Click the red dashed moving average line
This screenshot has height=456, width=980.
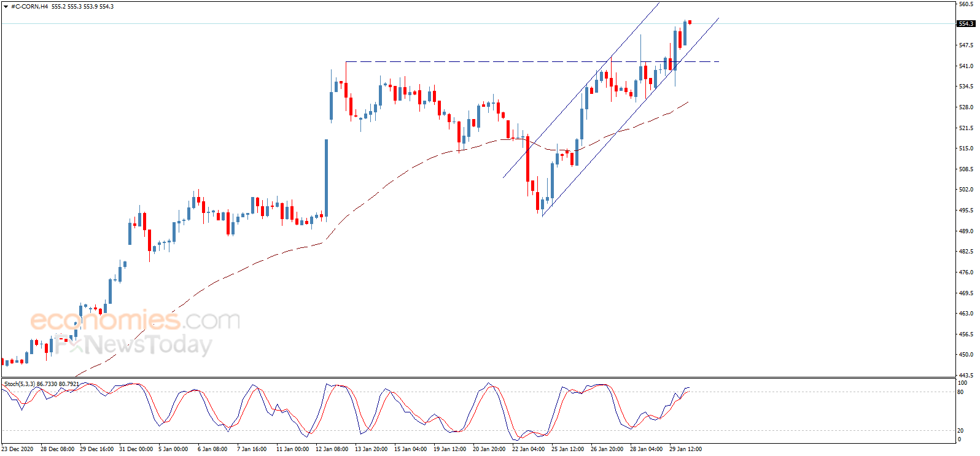[381, 187]
